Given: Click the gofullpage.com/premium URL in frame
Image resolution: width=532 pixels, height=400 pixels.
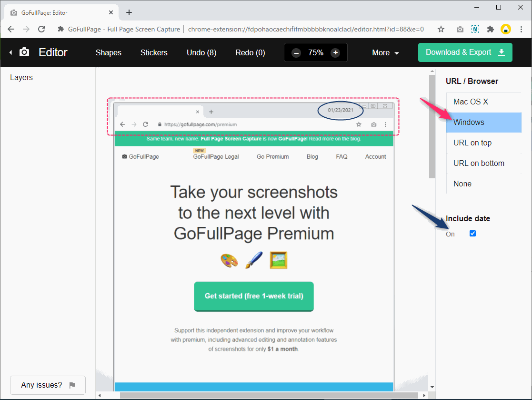Looking at the screenshot, I should (200, 124).
